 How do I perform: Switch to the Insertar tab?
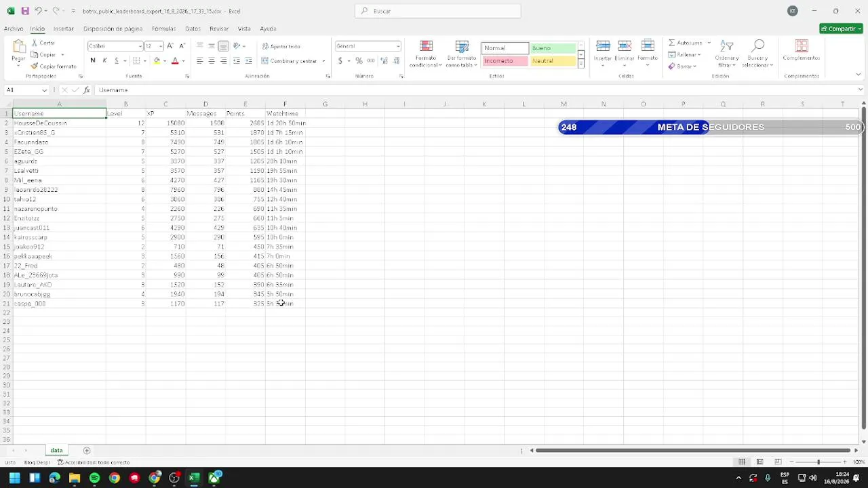coord(64,28)
